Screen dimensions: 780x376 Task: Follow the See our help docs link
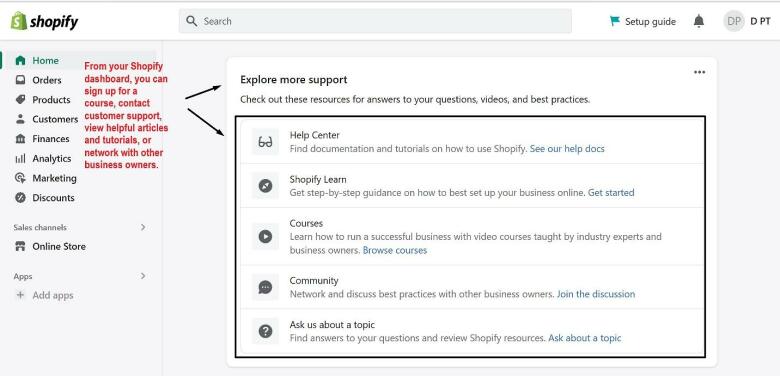click(x=567, y=149)
